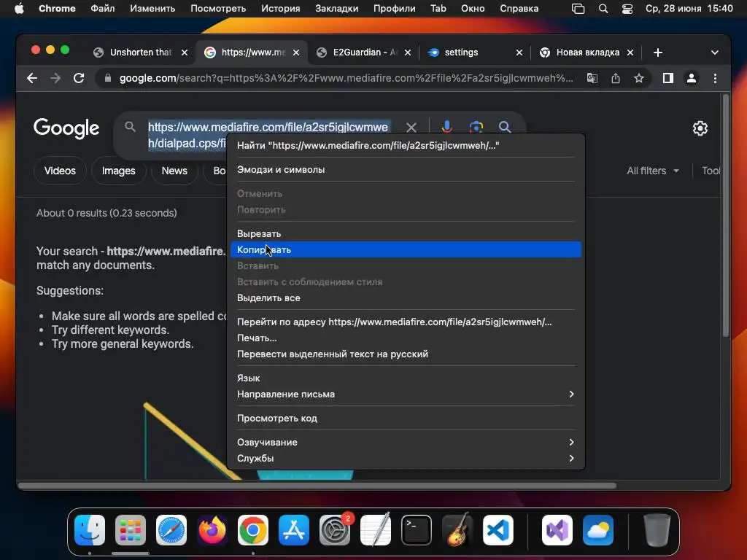Select Эмодзи и символы entry
This screenshot has height=560, width=747.
click(x=406, y=169)
